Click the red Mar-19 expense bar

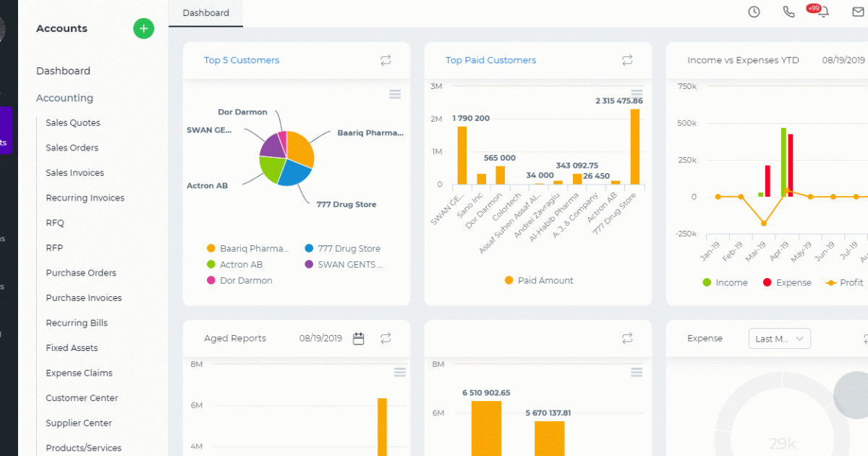tap(767, 181)
